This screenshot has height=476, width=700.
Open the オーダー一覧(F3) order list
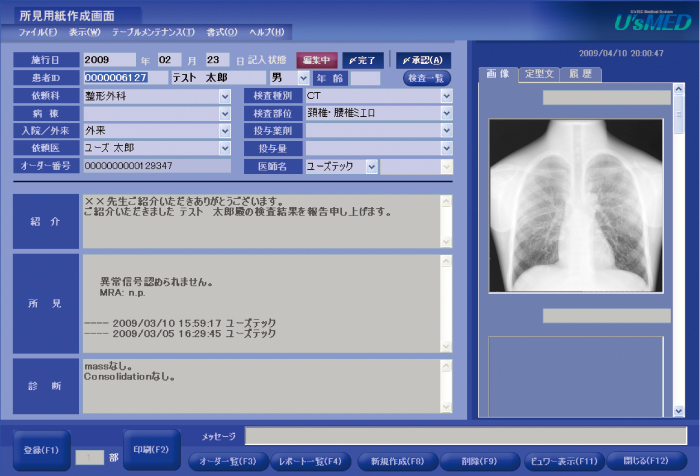coord(226,461)
